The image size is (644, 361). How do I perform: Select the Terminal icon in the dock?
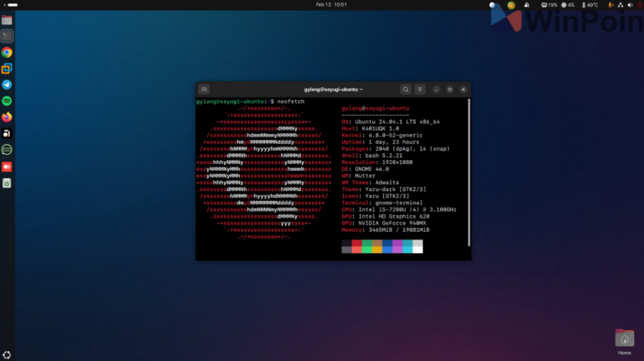coord(7,36)
